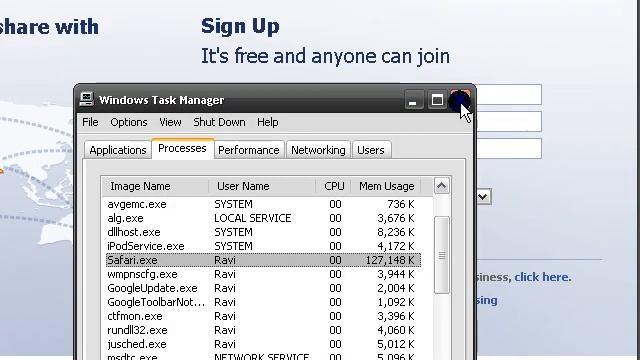Select the jusched.exe process
The width and height of the screenshot is (640, 360).
tap(263, 344)
